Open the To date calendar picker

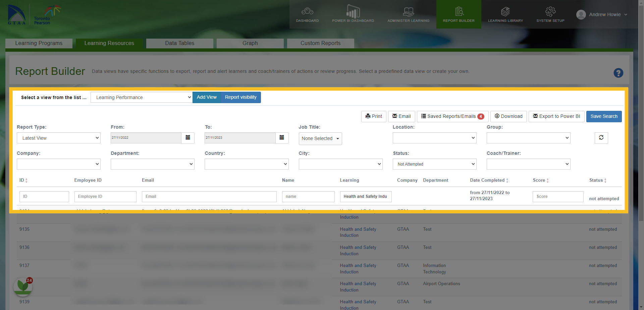[x=282, y=138]
